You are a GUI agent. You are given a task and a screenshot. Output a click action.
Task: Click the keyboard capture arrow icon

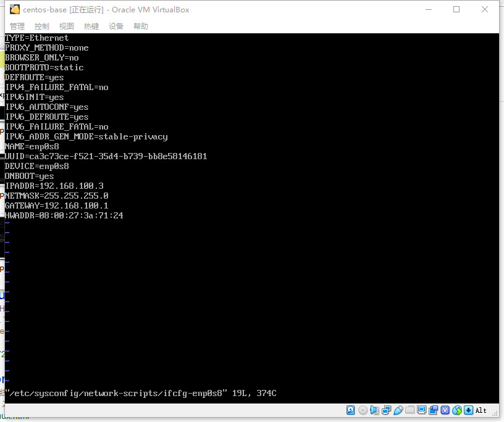tap(468, 410)
